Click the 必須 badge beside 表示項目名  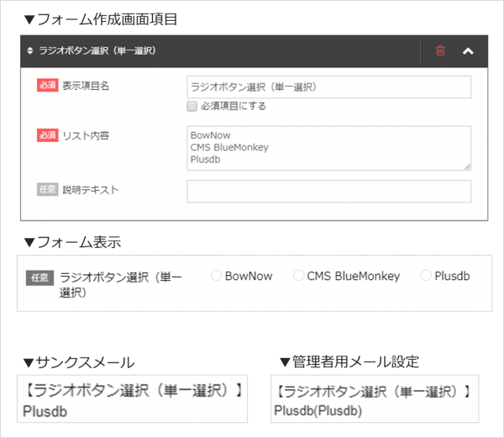click(x=48, y=85)
